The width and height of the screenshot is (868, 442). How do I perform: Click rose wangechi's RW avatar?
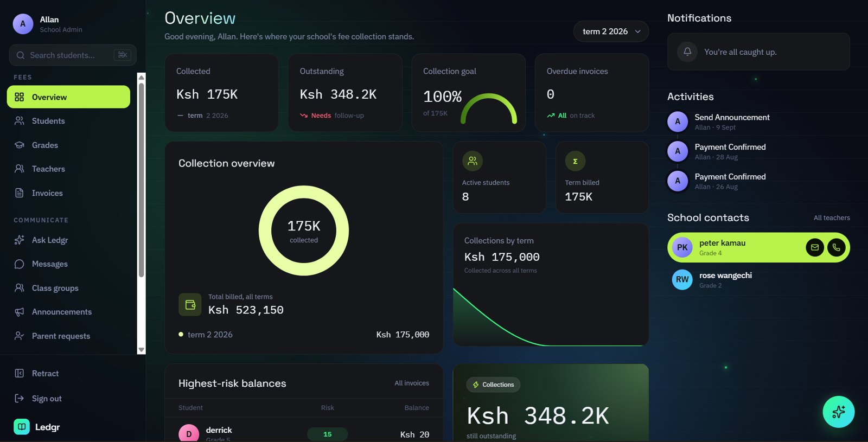coord(682,280)
